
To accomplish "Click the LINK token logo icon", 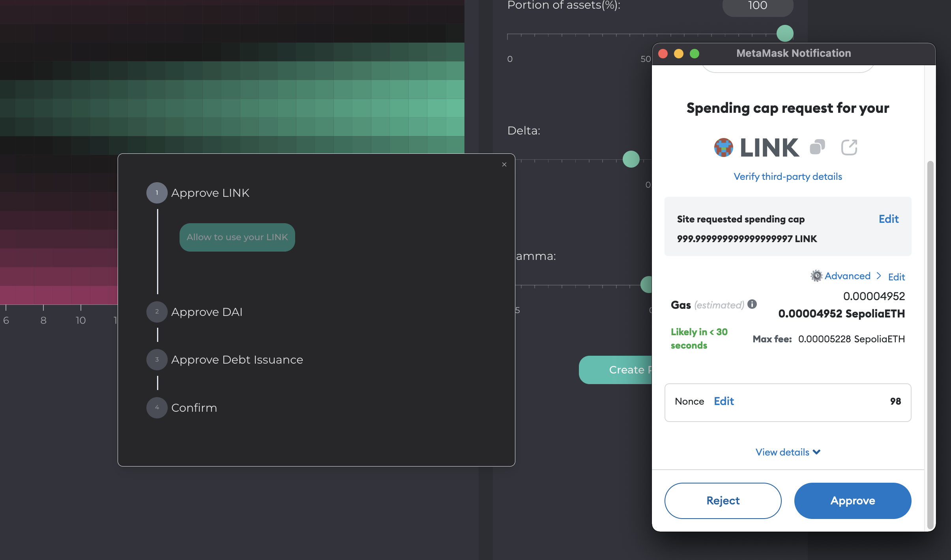I will [x=724, y=147].
